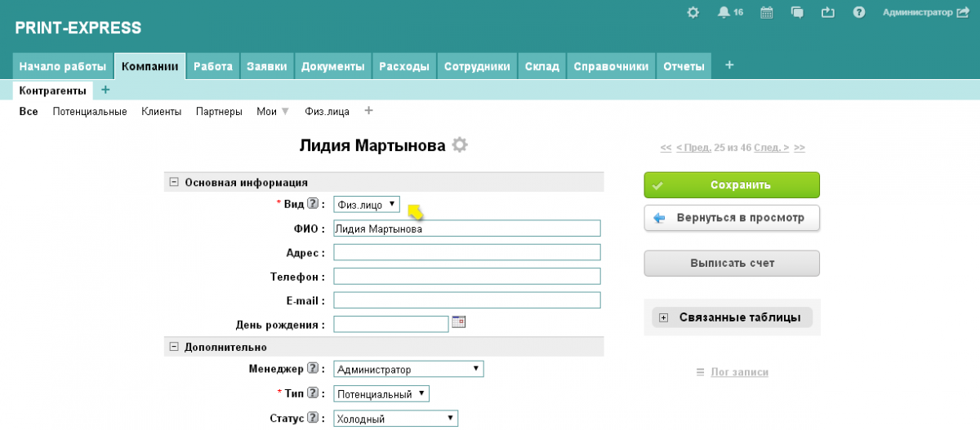Collapse the Дополнительно section
Image resolution: width=980 pixels, height=430 pixels.
[x=174, y=347]
